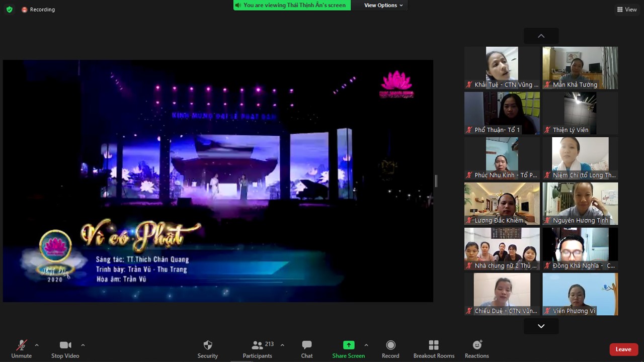Click muted mic icon on Mẫn Khả Tường tile
644x362 pixels.
pyautogui.click(x=547, y=84)
